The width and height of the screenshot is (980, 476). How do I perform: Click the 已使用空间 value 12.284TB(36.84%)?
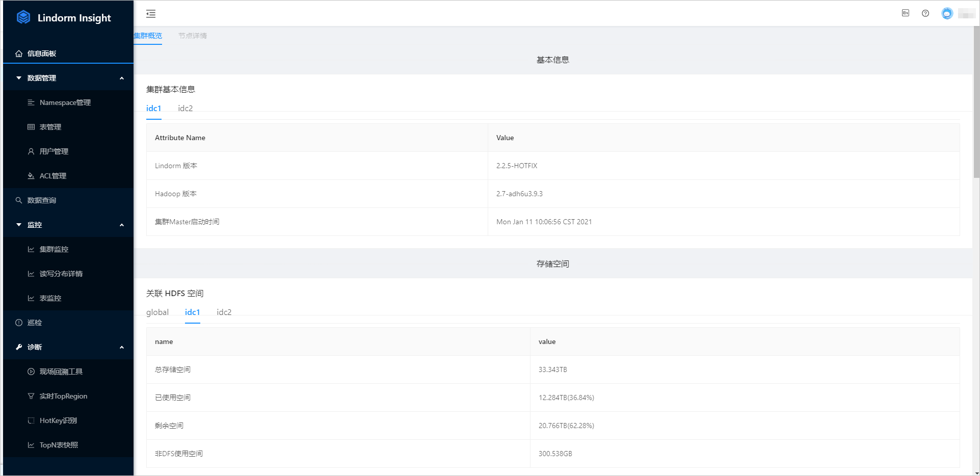(x=566, y=398)
